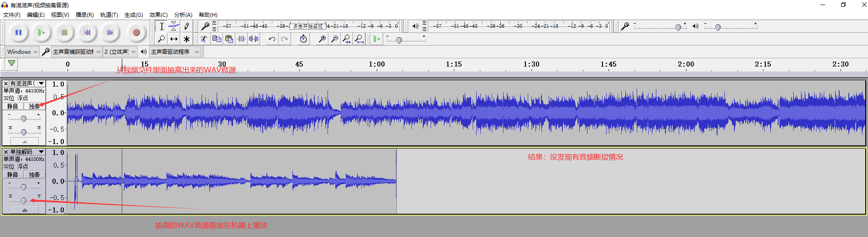The image size is (868, 237).
Task: Fit selection to window width
Action: [x=347, y=39]
